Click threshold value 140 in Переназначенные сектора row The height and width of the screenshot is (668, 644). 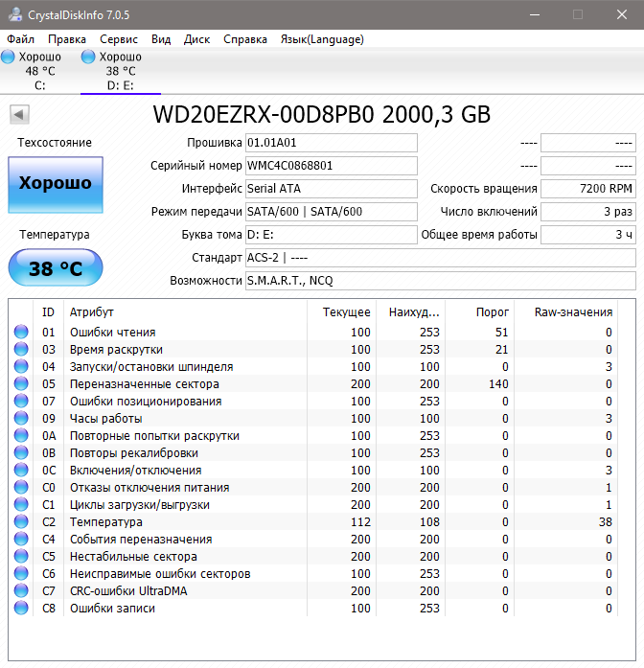tap(498, 384)
